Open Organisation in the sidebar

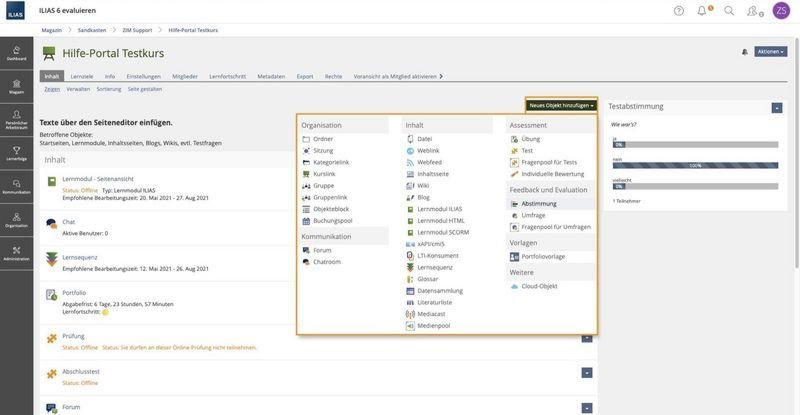pos(16,220)
